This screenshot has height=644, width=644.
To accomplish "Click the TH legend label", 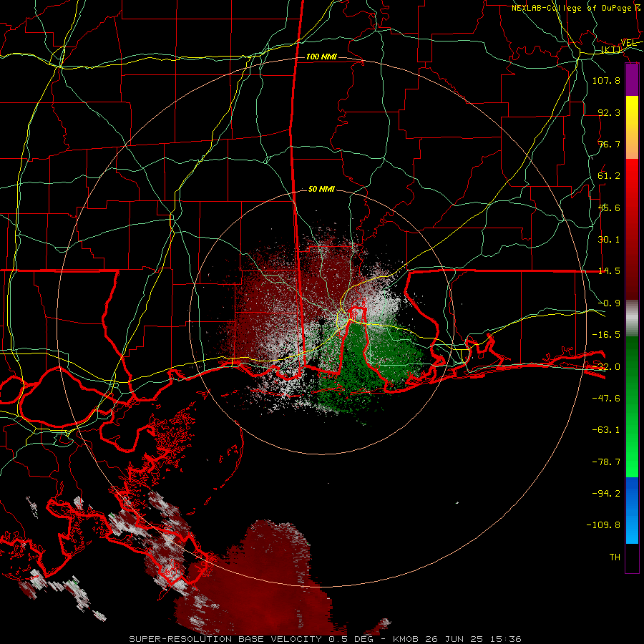I will point(615,557).
